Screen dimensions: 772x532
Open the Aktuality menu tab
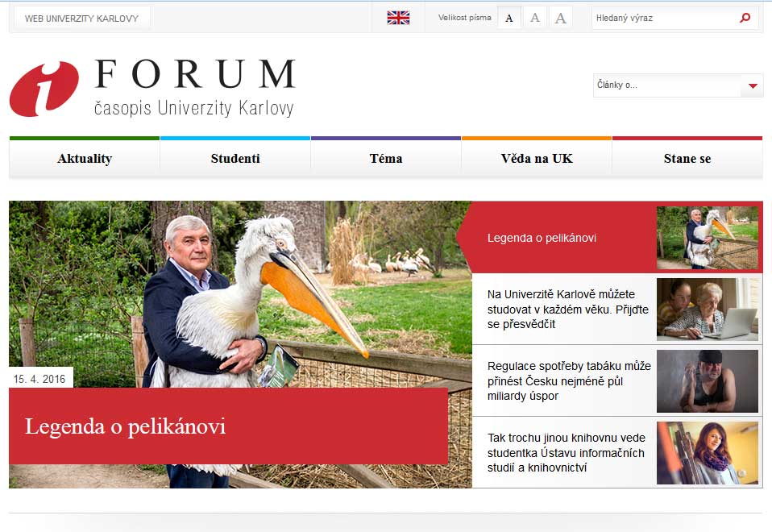85,159
